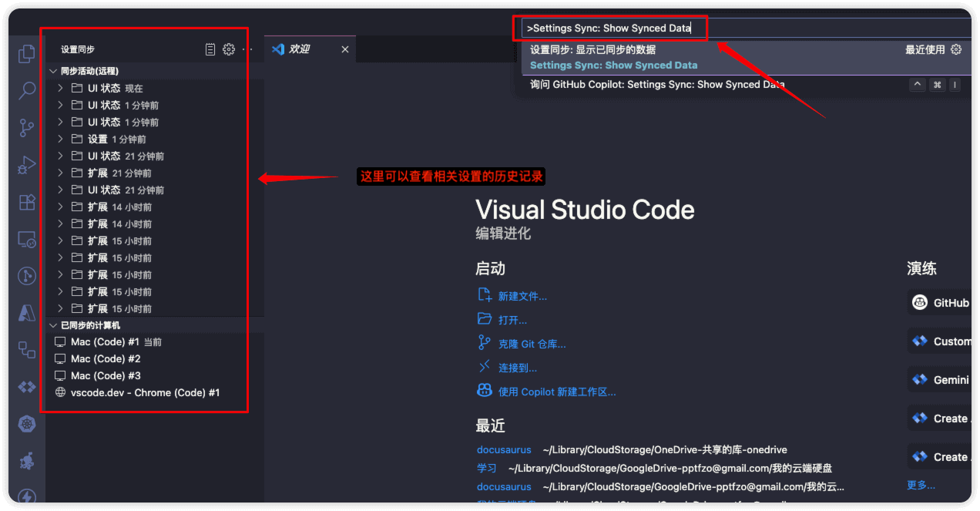Select Mac (Code) #2 machine
The width and height of the screenshot is (980, 511).
[155, 358]
